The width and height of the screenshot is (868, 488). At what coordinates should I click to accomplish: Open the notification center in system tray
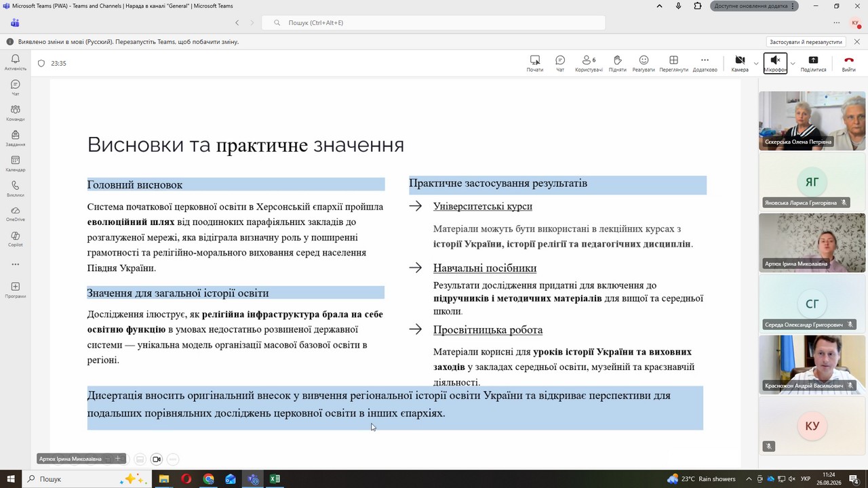coord(854,479)
